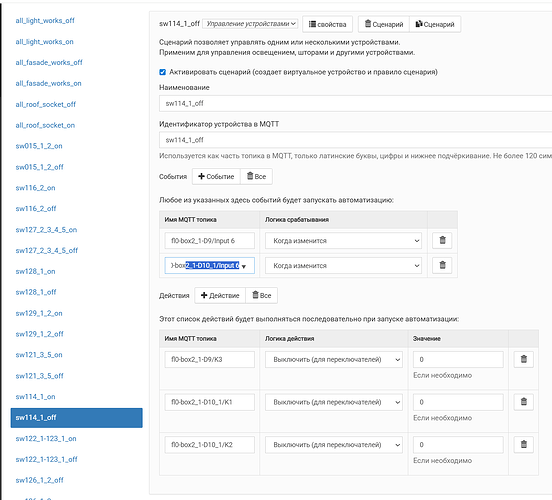Add a new action with Действие button
The image size is (552, 500).
coord(220,295)
